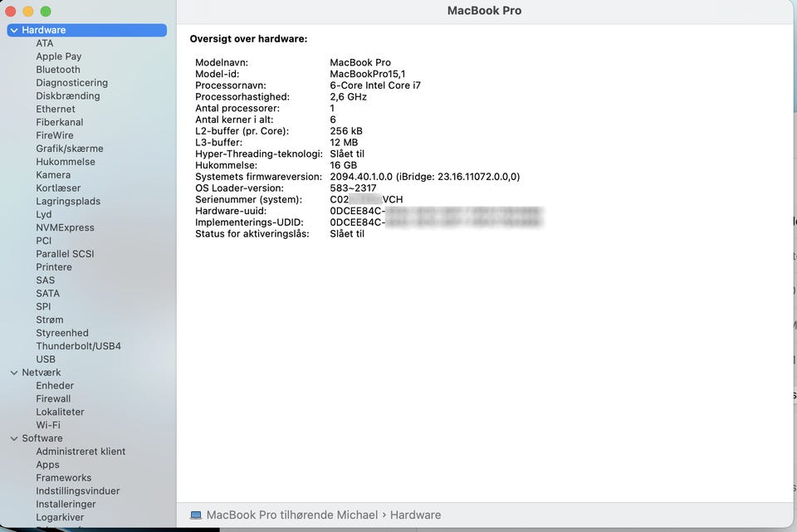Open SAS entry in sidebar
The width and height of the screenshot is (797, 532).
click(45, 281)
